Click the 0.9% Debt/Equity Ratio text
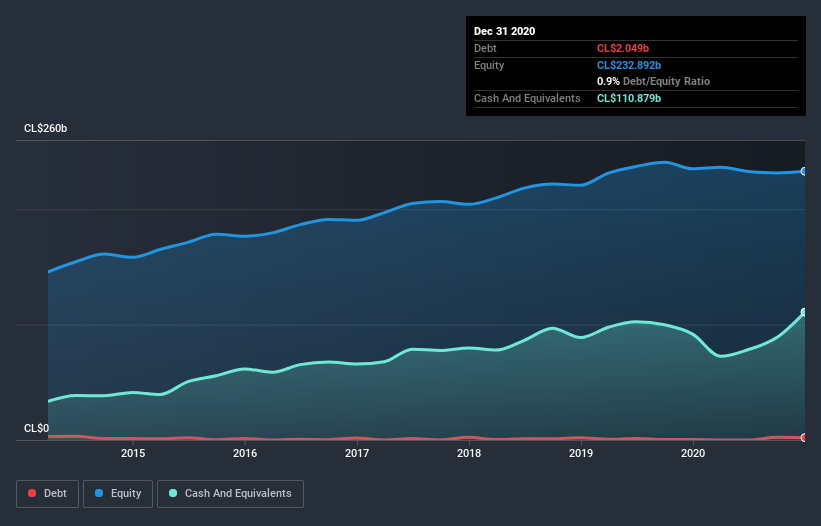Image resolution: width=821 pixels, height=526 pixels. pyautogui.click(x=653, y=82)
